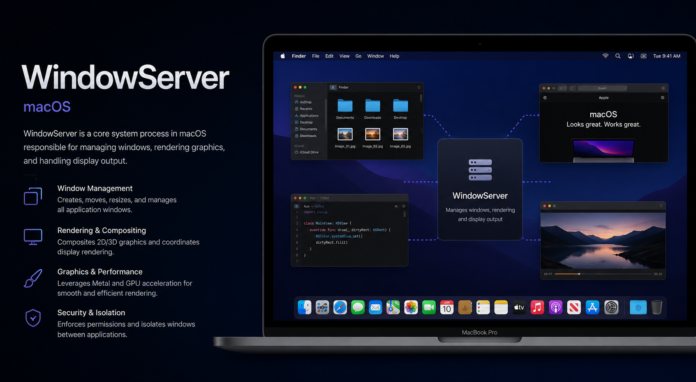Open the News app in the Dock
Image resolution: width=696 pixels, height=382 pixels.
[x=573, y=307]
